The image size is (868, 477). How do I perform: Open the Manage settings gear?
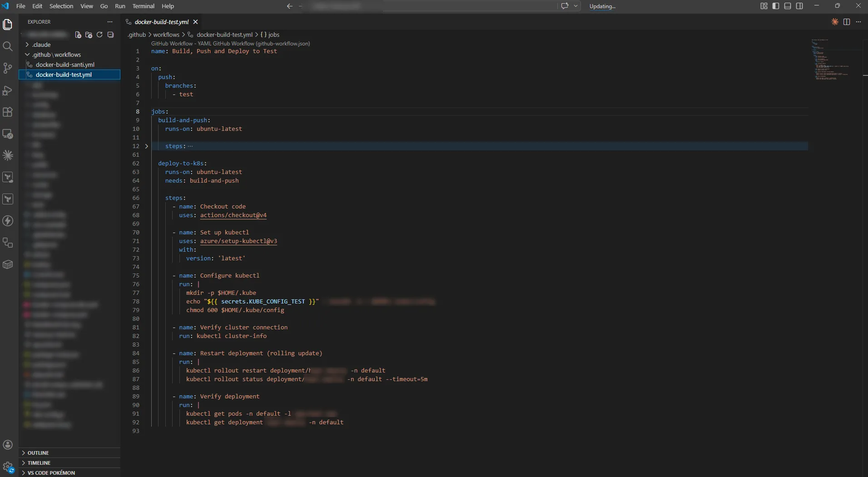point(8,467)
